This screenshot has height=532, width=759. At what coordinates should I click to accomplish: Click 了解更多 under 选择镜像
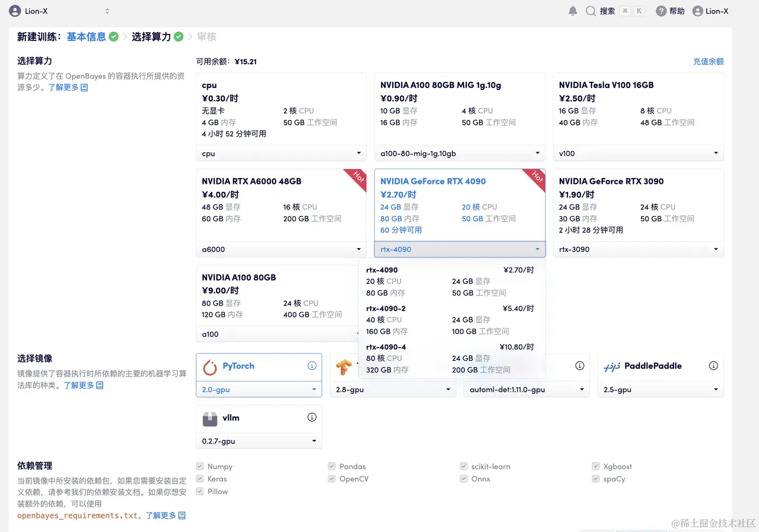coord(79,385)
